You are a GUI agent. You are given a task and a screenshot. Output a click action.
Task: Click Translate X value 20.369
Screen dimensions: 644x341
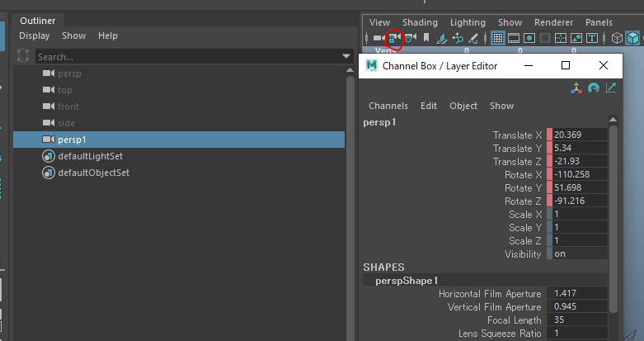tap(580, 135)
